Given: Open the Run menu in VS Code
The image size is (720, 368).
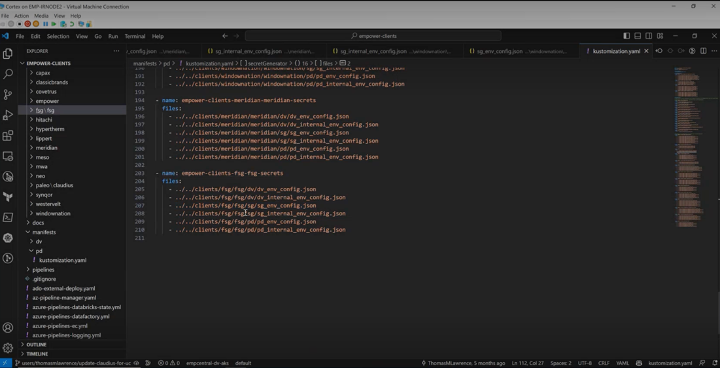Looking at the screenshot, I should [x=113, y=36].
